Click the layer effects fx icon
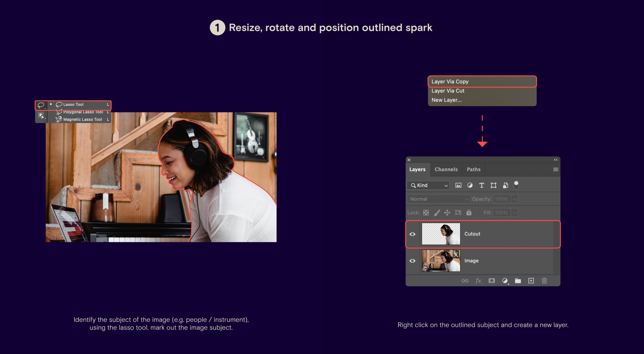Screen dimensions: 644x354 click(478, 281)
